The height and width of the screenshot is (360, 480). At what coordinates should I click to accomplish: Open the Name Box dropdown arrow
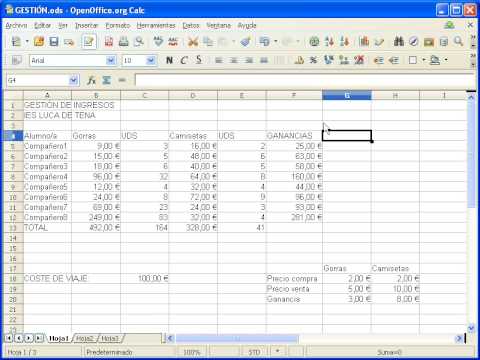click(74, 80)
